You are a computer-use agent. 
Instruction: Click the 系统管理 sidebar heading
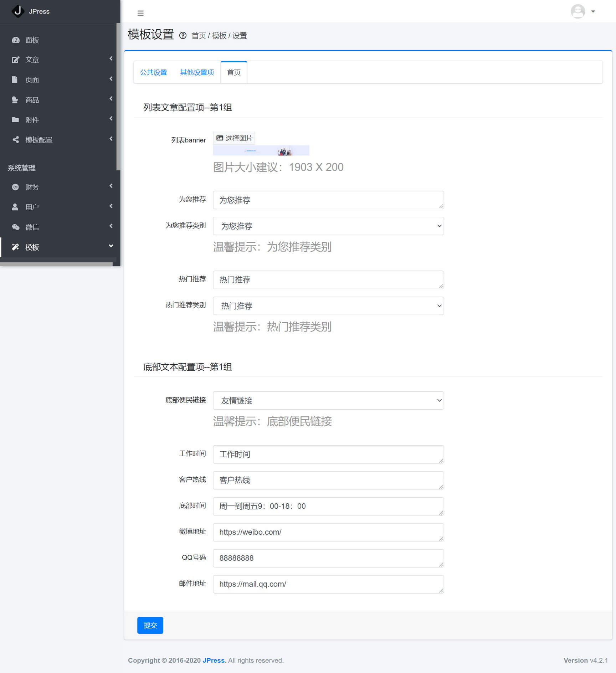[x=22, y=168]
